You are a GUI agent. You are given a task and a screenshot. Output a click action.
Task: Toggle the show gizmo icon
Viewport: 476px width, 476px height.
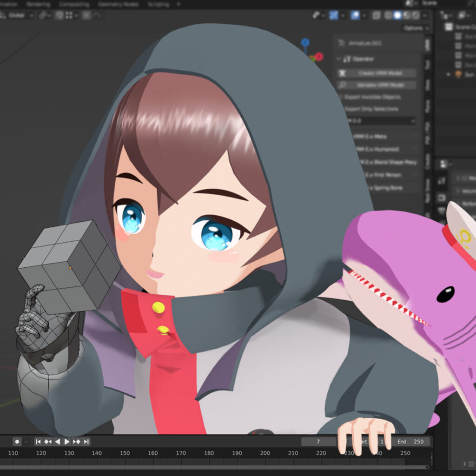click(x=333, y=15)
